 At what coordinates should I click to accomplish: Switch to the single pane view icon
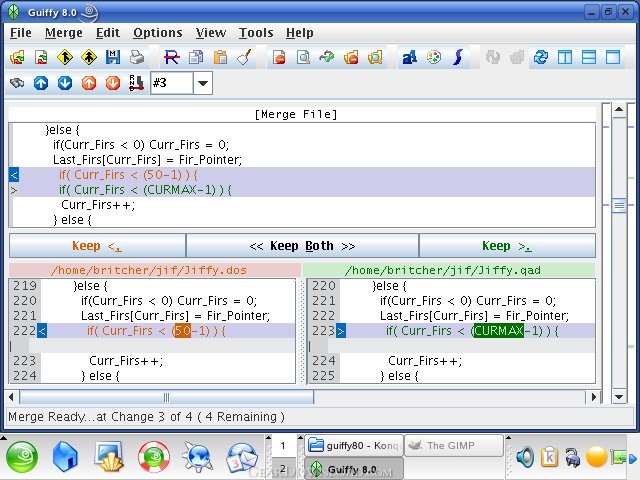click(x=613, y=57)
